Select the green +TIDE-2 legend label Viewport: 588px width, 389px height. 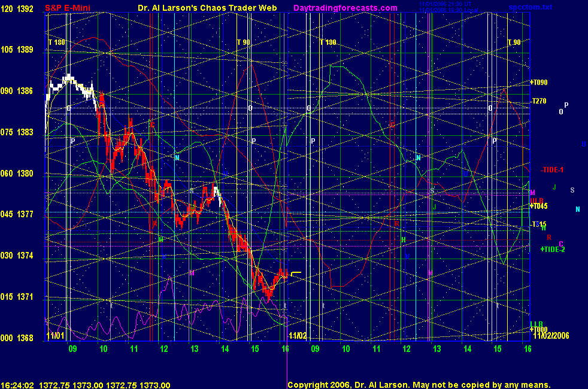tap(552, 249)
